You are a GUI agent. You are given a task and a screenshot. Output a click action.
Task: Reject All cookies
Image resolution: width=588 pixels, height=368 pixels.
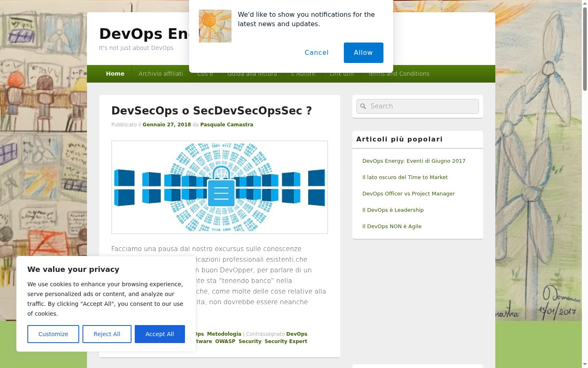(x=107, y=334)
